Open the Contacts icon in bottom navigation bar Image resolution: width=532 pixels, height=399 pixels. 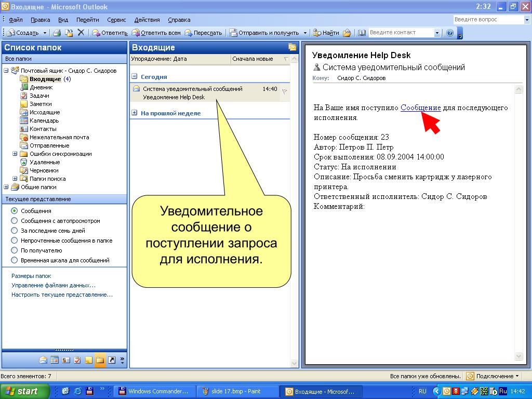pyautogui.click(x=66, y=360)
